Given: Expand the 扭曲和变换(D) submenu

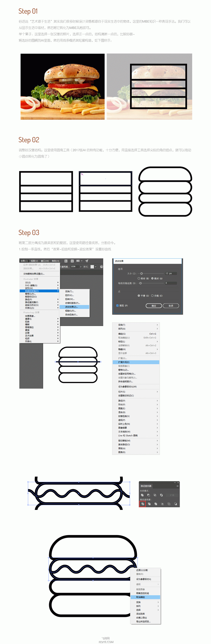Looking at the screenshot, I should coord(40,291).
